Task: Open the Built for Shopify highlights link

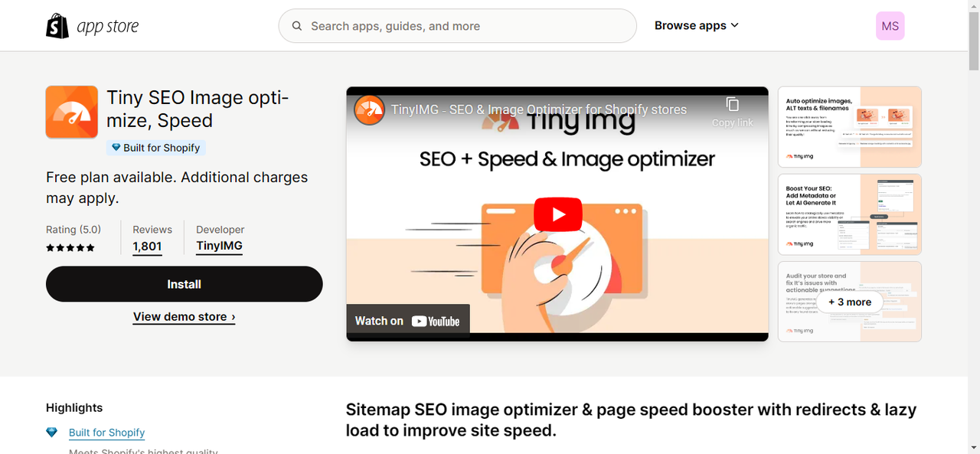Action: click(x=106, y=433)
